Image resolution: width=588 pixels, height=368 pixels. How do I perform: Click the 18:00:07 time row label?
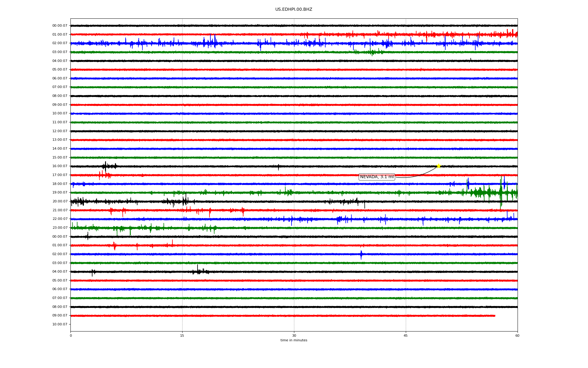60,184
